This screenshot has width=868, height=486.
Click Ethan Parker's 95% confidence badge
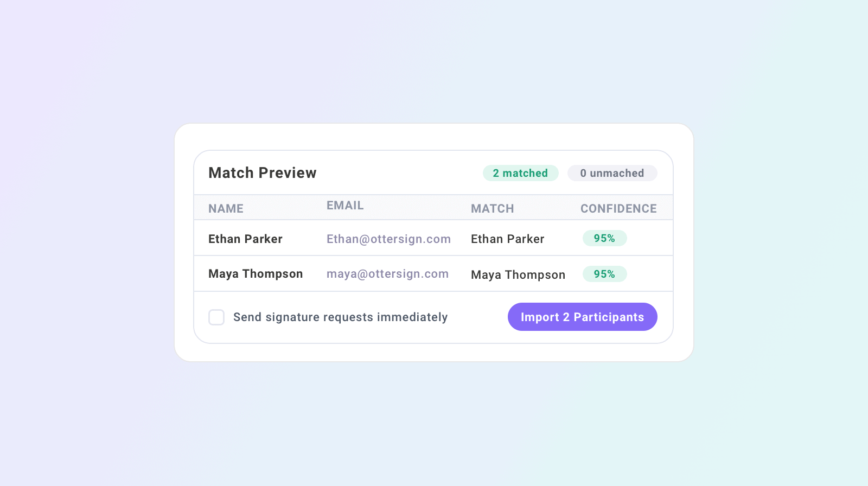coord(604,238)
